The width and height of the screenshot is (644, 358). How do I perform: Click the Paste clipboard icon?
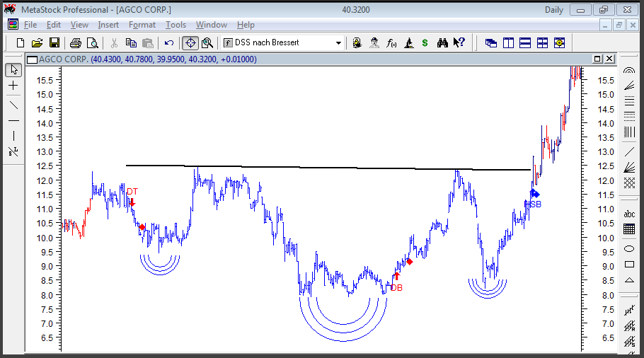pyautogui.click(x=148, y=42)
